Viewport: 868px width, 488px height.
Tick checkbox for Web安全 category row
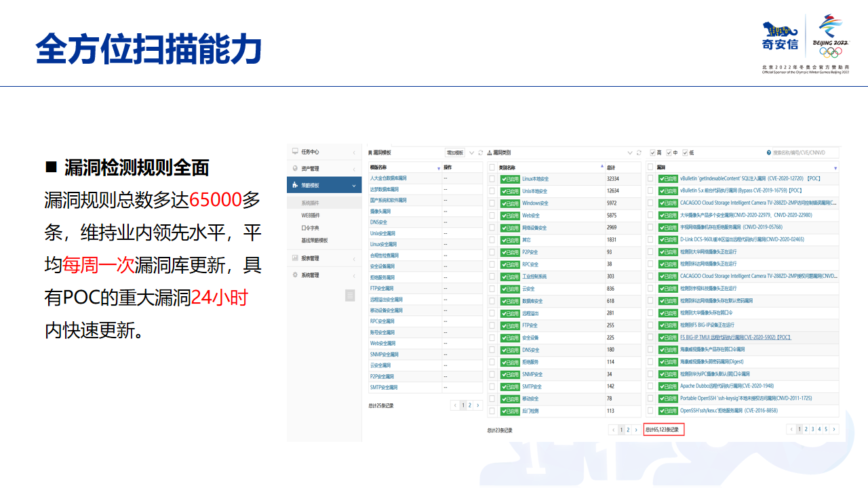(492, 216)
